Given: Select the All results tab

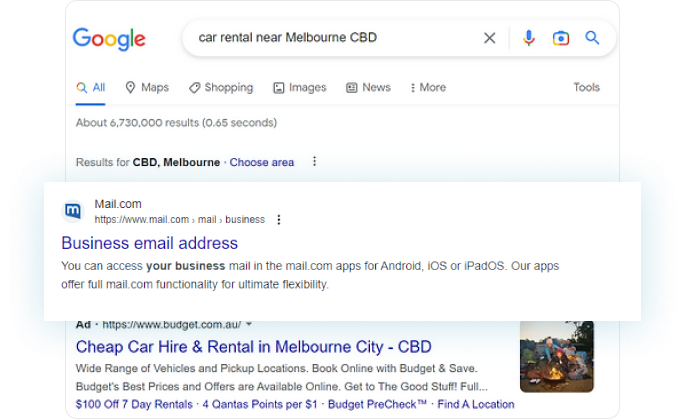Looking at the screenshot, I should tap(90, 87).
